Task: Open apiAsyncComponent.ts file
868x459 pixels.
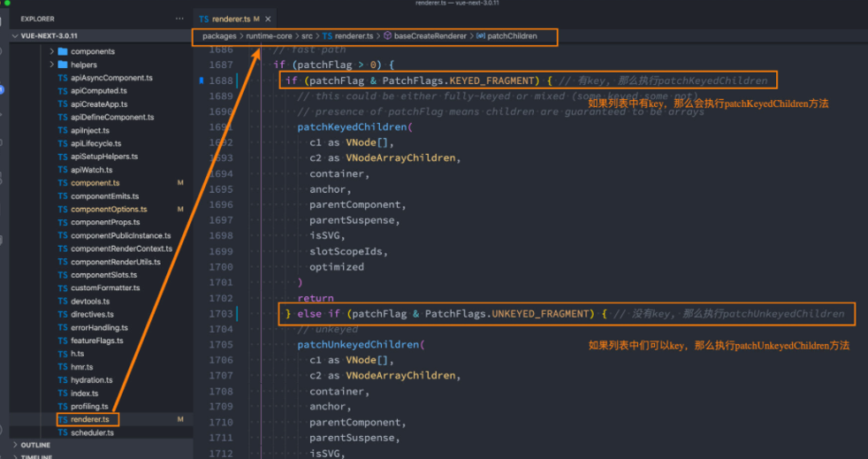Action: (111, 78)
